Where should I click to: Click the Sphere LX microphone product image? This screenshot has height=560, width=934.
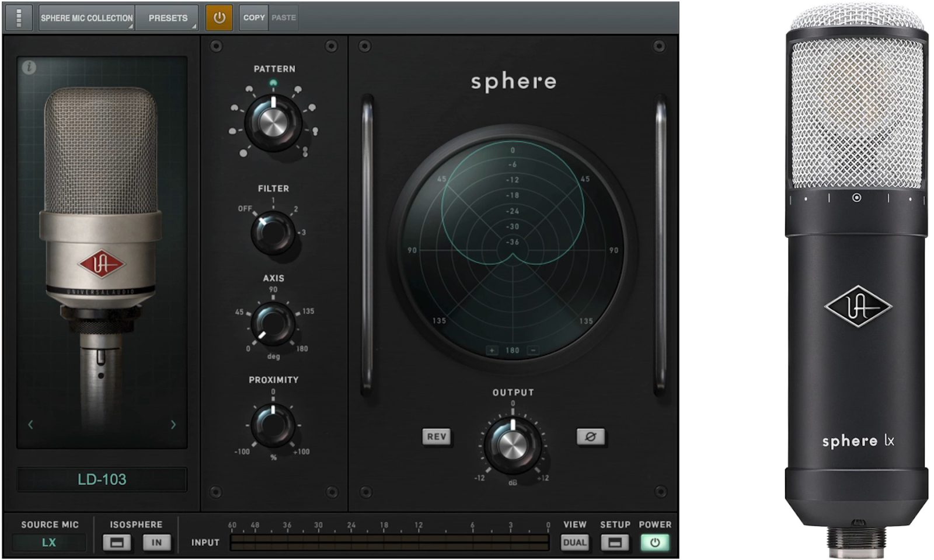pos(856,281)
